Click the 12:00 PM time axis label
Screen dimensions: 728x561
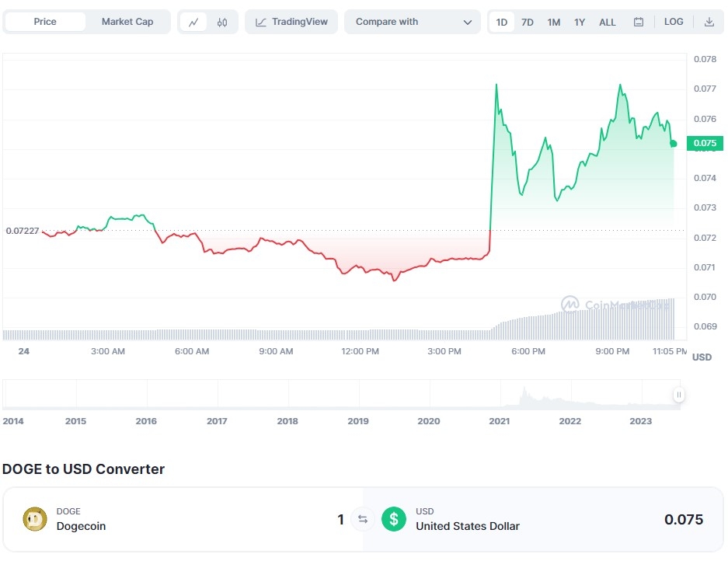[x=360, y=351]
